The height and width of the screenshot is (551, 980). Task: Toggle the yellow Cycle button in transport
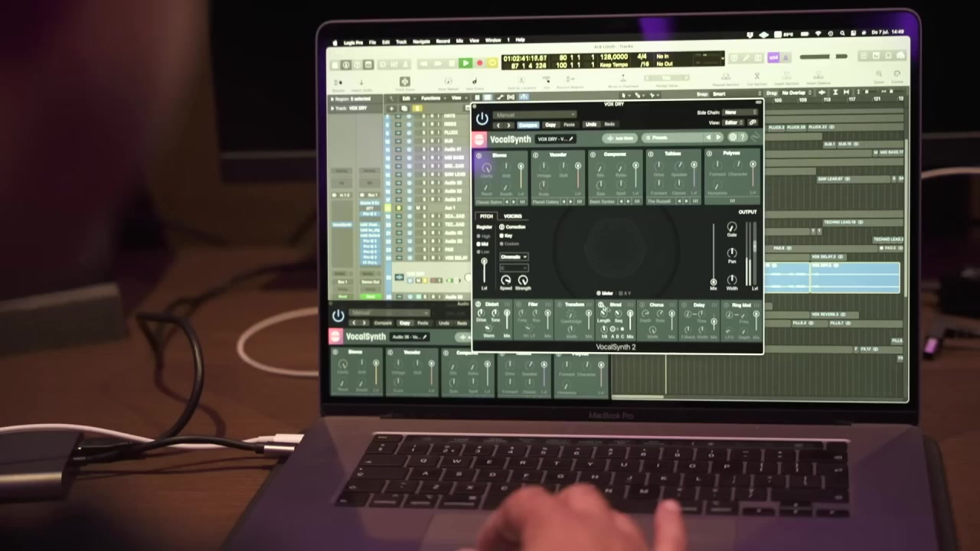[492, 63]
